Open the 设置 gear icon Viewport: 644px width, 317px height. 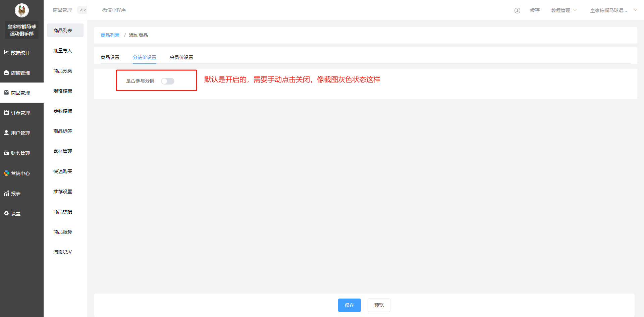(6, 214)
